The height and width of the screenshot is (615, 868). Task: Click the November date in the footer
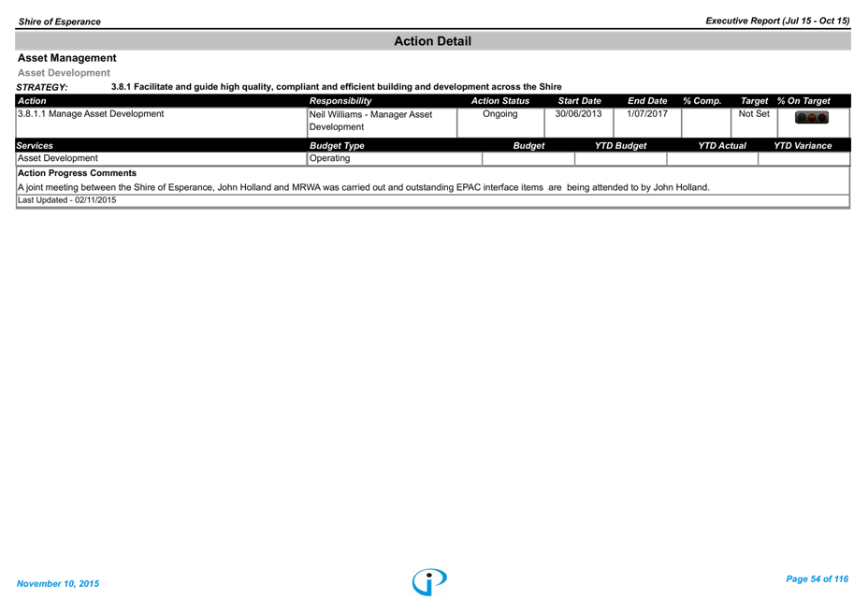[58, 584]
